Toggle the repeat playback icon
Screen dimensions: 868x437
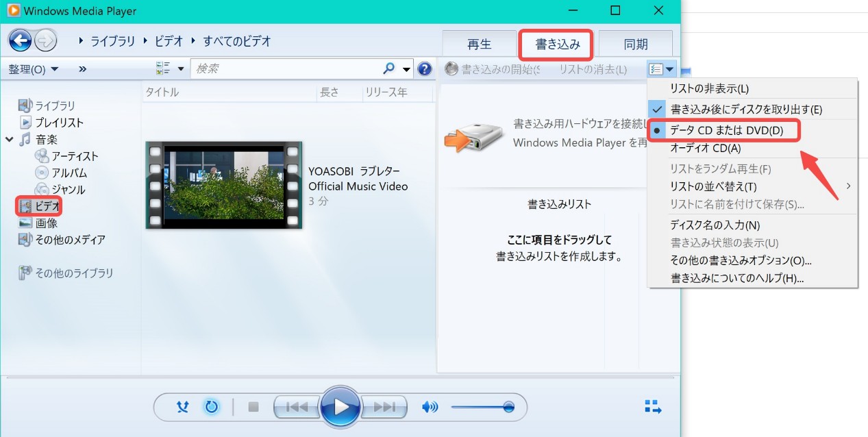coord(211,407)
